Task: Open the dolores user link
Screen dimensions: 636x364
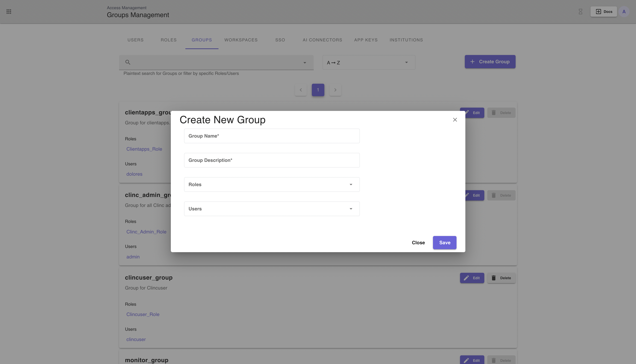Action: pyautogui.click(x=134, y=174)
